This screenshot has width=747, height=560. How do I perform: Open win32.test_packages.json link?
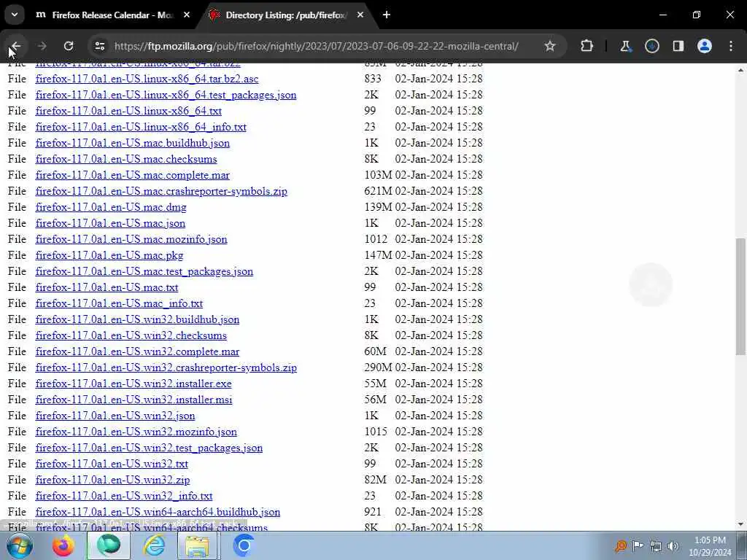[x=149, y=448]
